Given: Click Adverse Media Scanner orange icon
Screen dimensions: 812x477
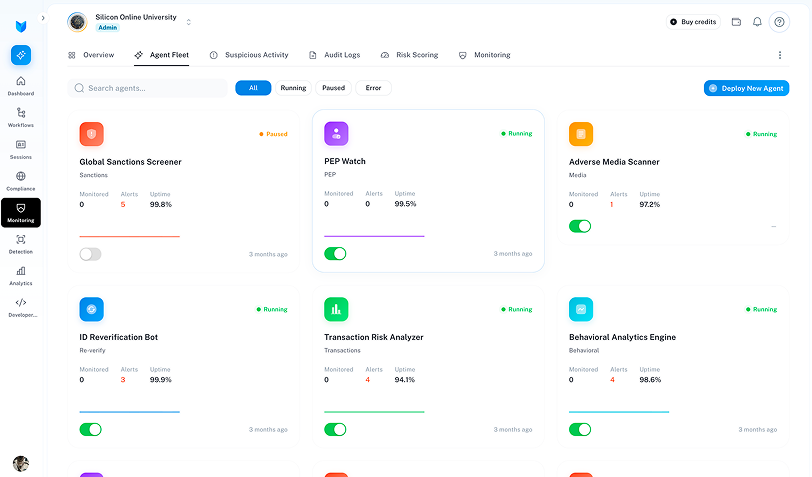Looking at the screenshot, I should (x=581, y=134).
